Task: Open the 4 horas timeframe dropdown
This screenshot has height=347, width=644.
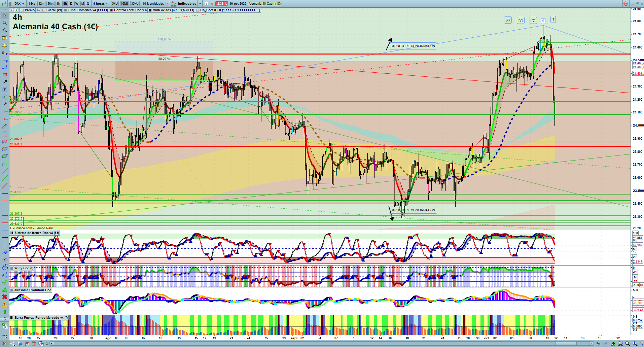Action: tap(101, 4)
